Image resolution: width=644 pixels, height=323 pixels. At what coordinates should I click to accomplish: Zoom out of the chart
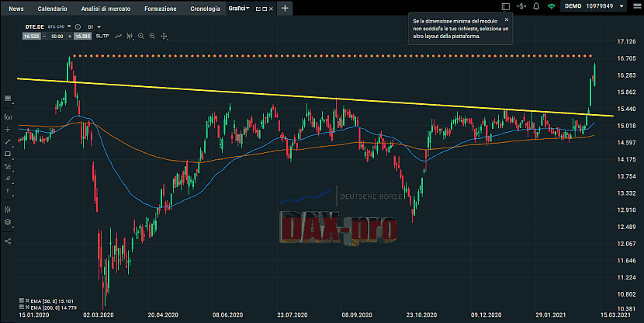tap(141, 36)
